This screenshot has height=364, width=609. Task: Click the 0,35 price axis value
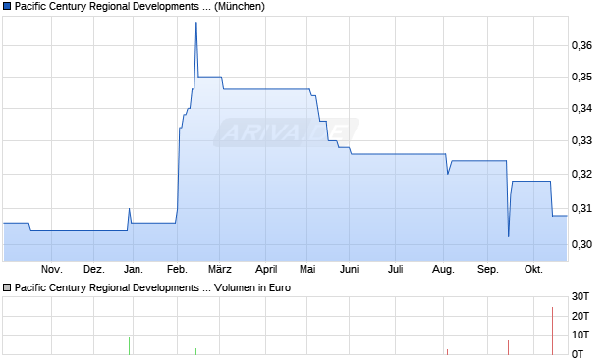pos(581,78)
